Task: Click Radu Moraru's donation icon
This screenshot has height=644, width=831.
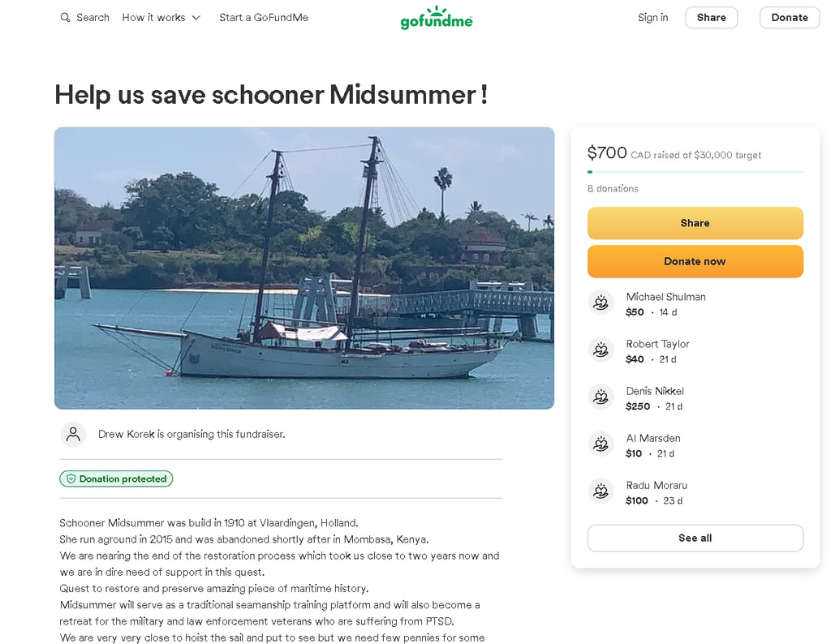Action: [x=601, y=492]
